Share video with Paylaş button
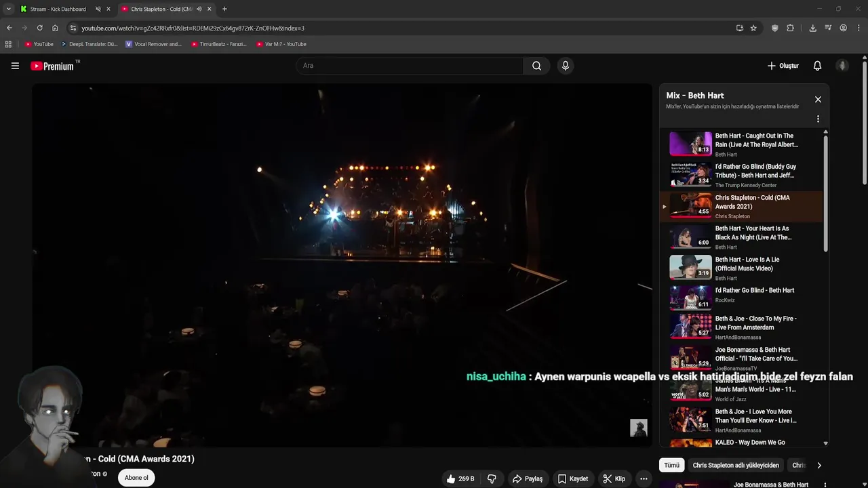Screen dimensions: 868x488 528,479
